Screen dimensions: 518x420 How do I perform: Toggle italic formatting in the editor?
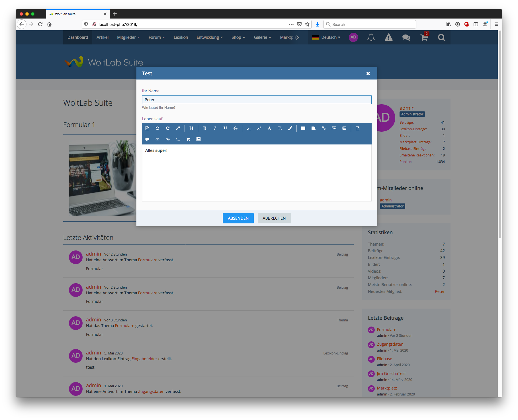click(215, 128)
